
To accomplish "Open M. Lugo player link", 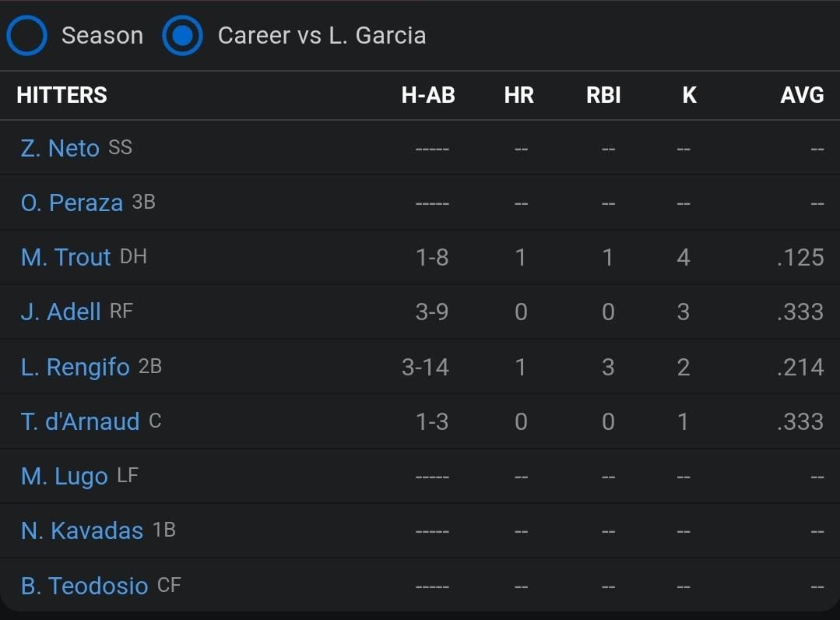I will (x=65, y=476).
